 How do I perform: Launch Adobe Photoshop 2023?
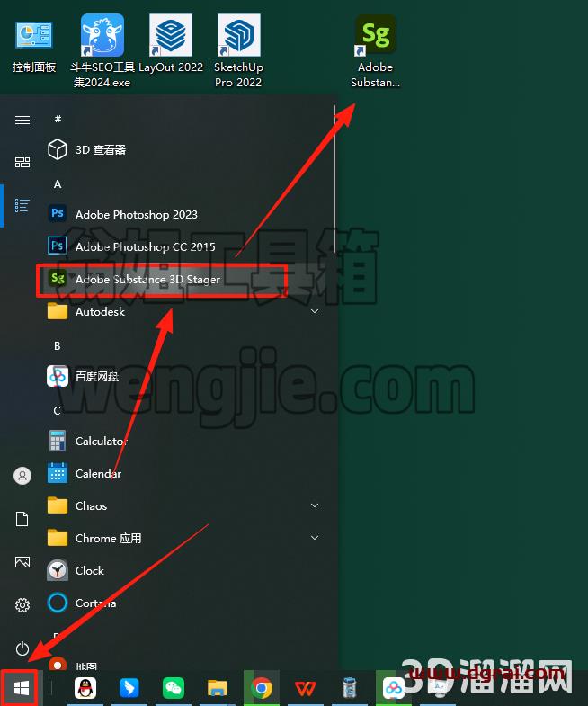184,214
